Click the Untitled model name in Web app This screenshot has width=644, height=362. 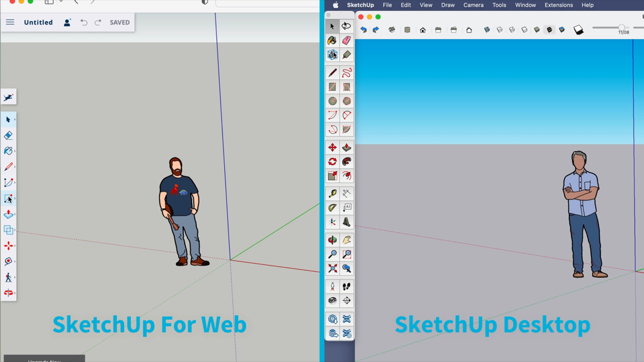[x=38, y=22]
